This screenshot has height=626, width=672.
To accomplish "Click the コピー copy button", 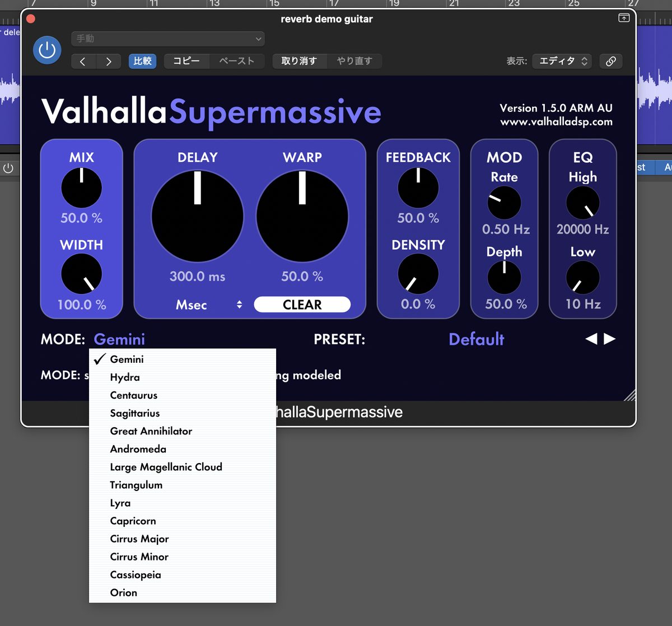I will (186, 61).
